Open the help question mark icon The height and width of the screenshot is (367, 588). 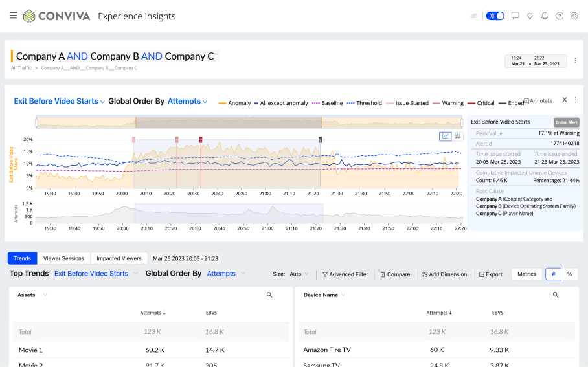pos(560,16)
